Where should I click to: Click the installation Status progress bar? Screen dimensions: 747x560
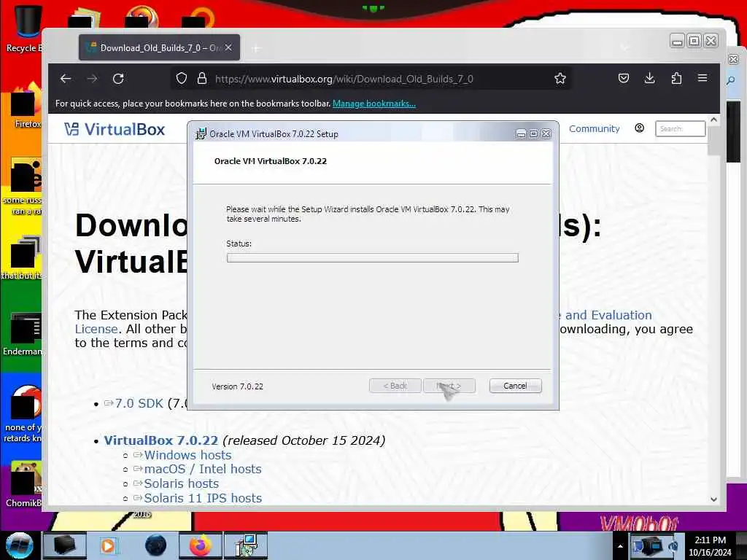click(x=373, y=257)
